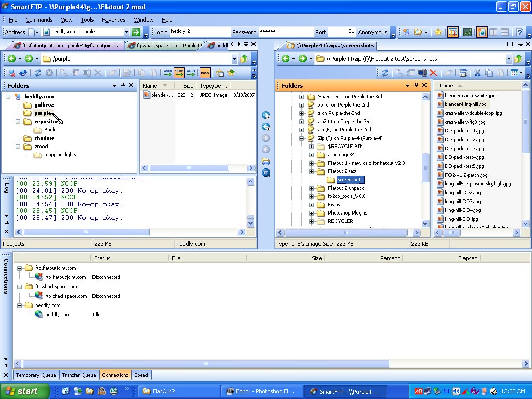Sort local files by Name column

478,86
